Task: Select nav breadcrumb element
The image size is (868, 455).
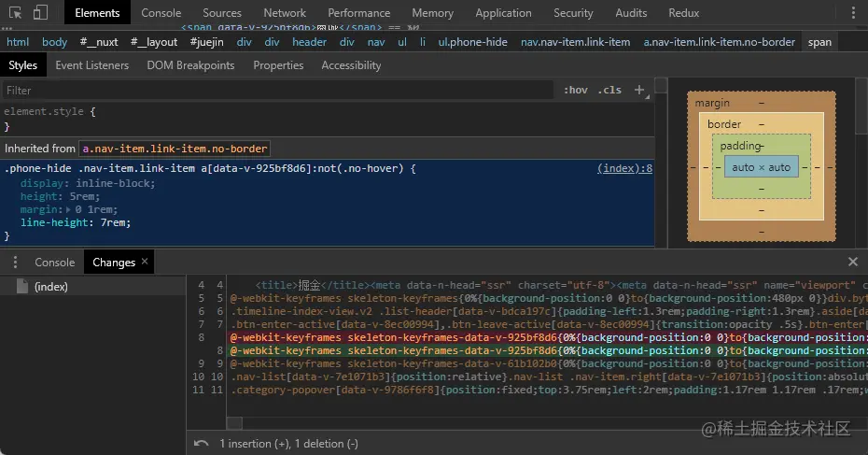Action: tap(376, 42)
